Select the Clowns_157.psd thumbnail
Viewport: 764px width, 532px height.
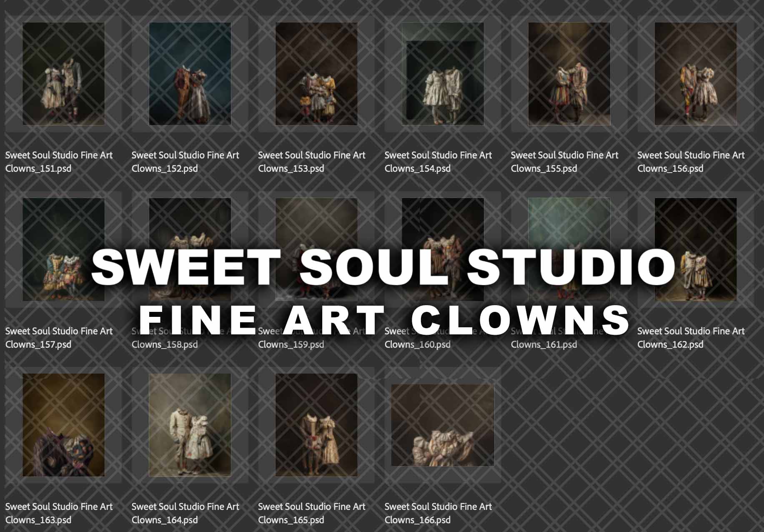(x=63, y=249)
